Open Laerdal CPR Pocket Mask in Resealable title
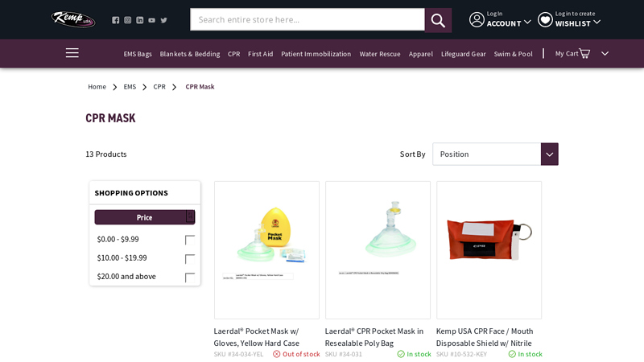The width and height of the screenshot is (644, 362). [374, 337]
